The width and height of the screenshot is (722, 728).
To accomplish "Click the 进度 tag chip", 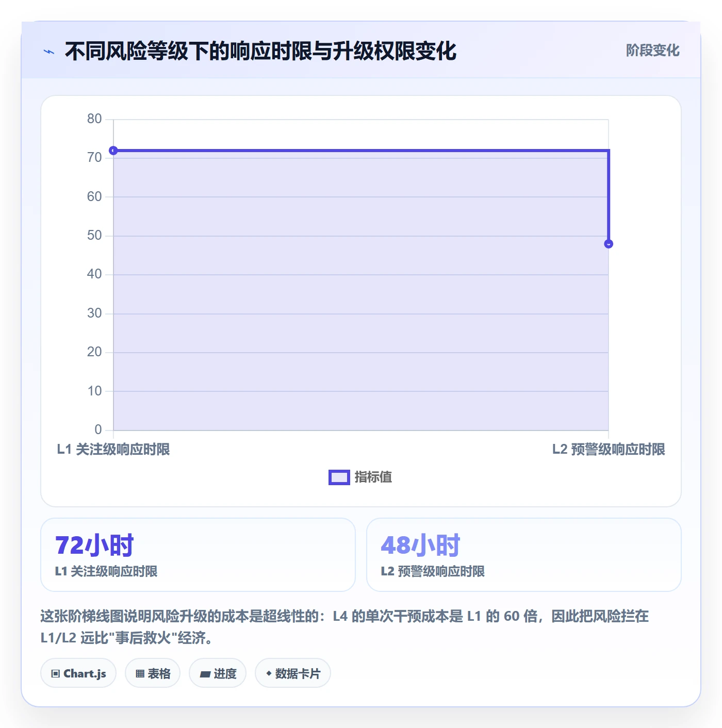I will tap(218, 673).
